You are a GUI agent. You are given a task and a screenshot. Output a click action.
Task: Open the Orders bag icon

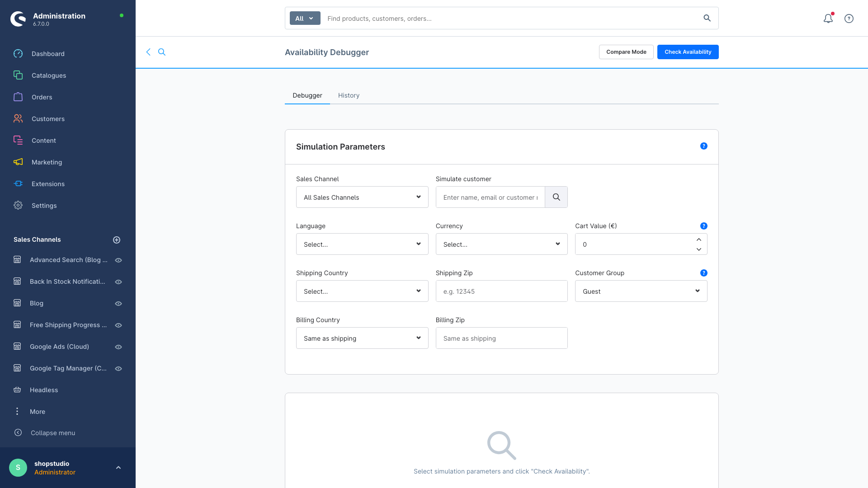pos(18,97)
